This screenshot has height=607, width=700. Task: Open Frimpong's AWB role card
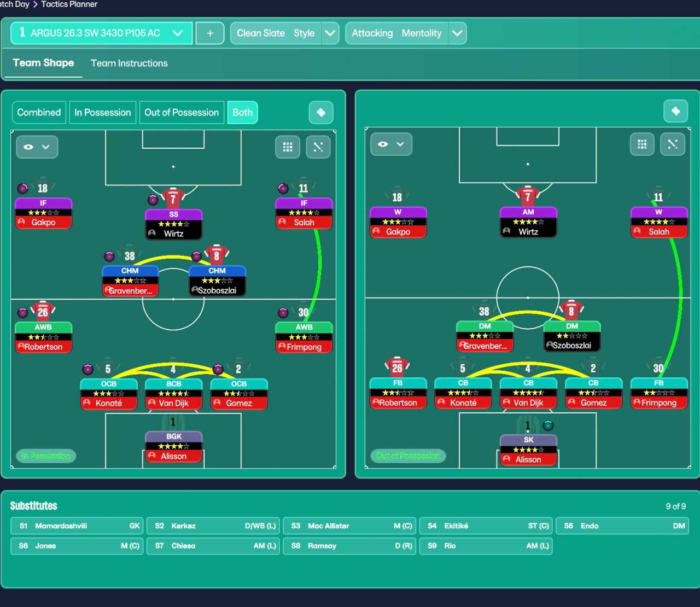tap(304, 337)
